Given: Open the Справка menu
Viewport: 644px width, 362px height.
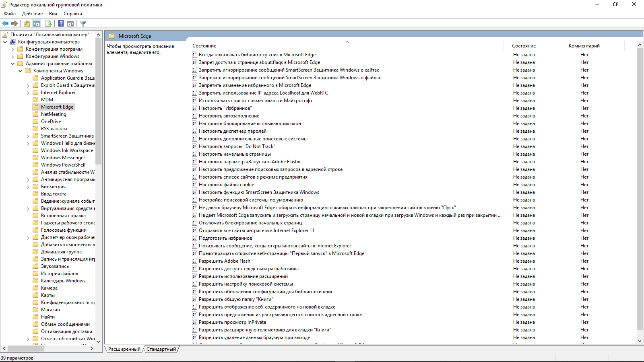Looking at the screenshot, I should tap(73, 14).
